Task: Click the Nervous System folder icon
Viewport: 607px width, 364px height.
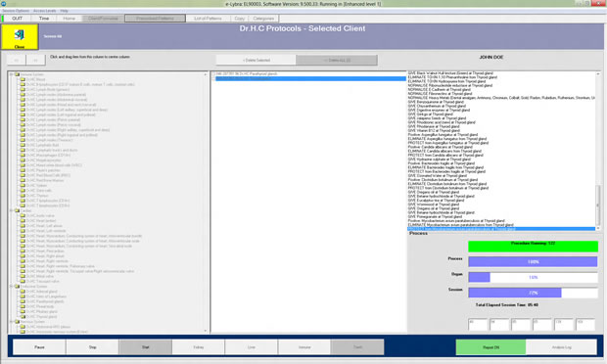Action: 17,322
